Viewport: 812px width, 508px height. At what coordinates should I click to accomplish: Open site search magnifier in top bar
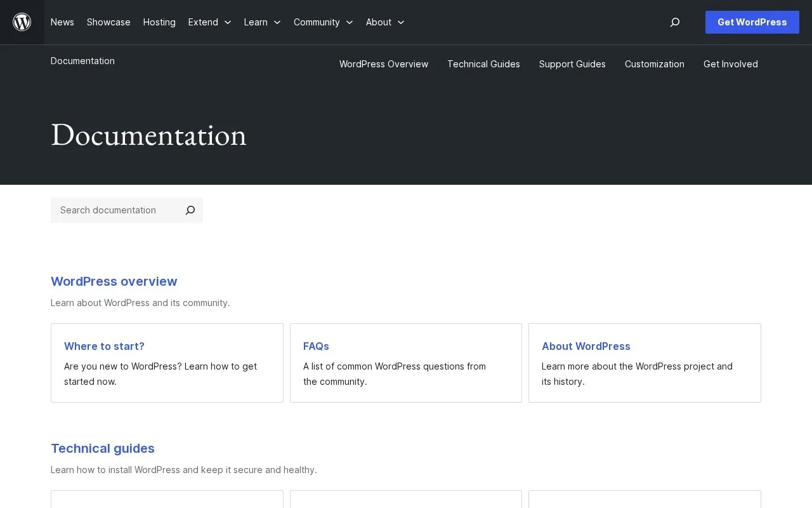pyautogui.click(x=675, y=22)
